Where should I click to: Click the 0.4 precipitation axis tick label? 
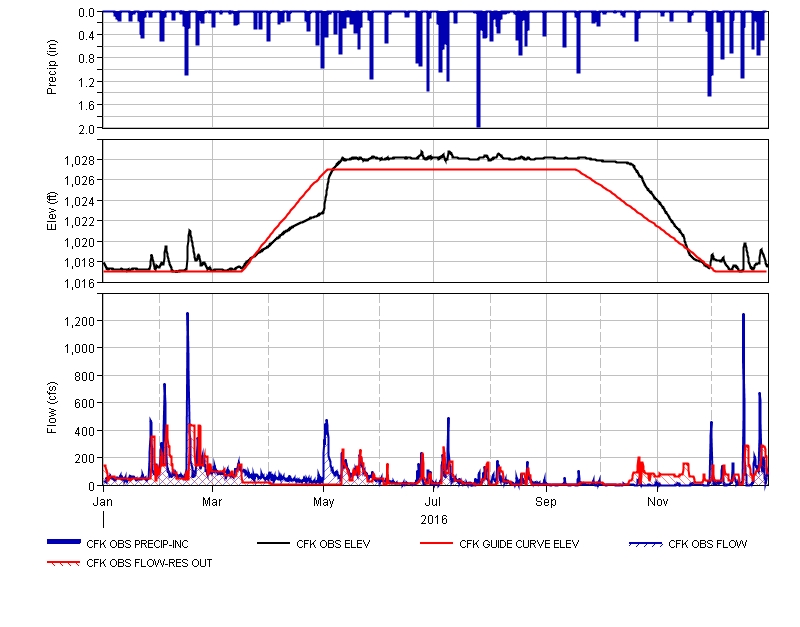87,35
